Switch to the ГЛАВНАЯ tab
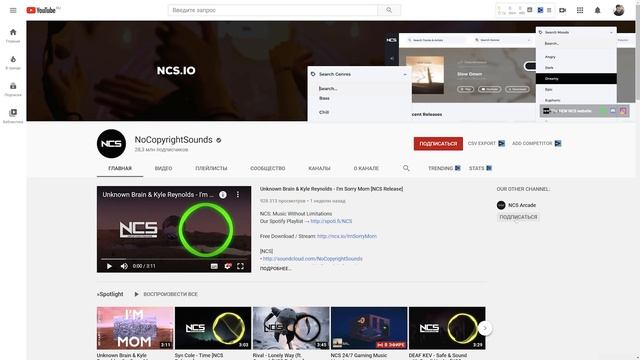The width and height of the screenshot is (640, 360). pos(120,168)
